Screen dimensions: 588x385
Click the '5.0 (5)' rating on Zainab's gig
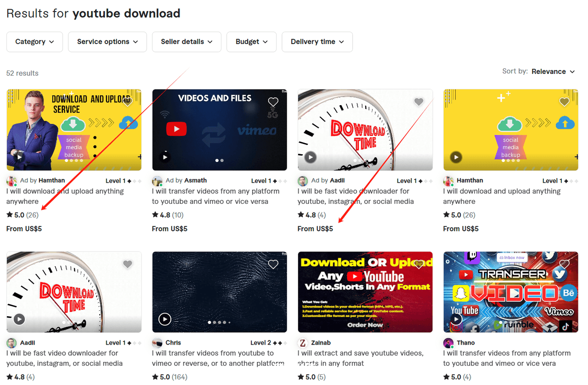(x=311, y=377)
